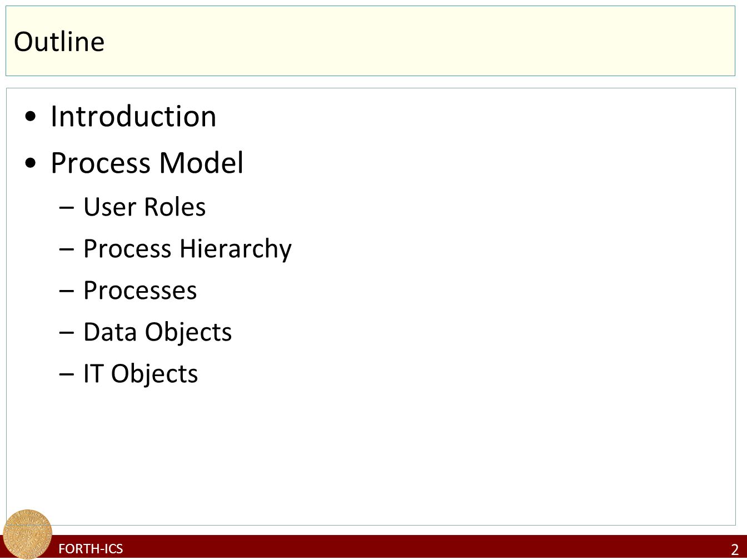This screenshot has width=747, height=560.
Task: Click the Data Objects sub-item
Action: point(157,332)
